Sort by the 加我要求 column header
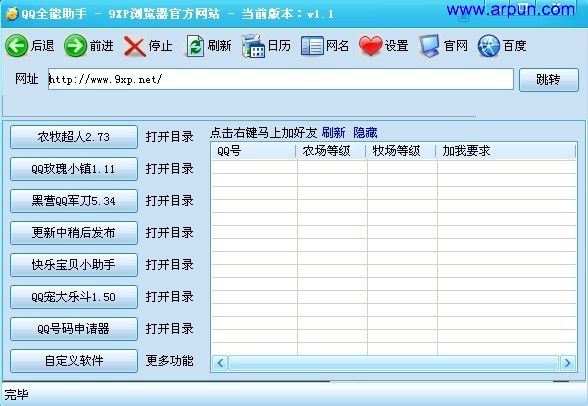588x406 pixels. point(506,151)
